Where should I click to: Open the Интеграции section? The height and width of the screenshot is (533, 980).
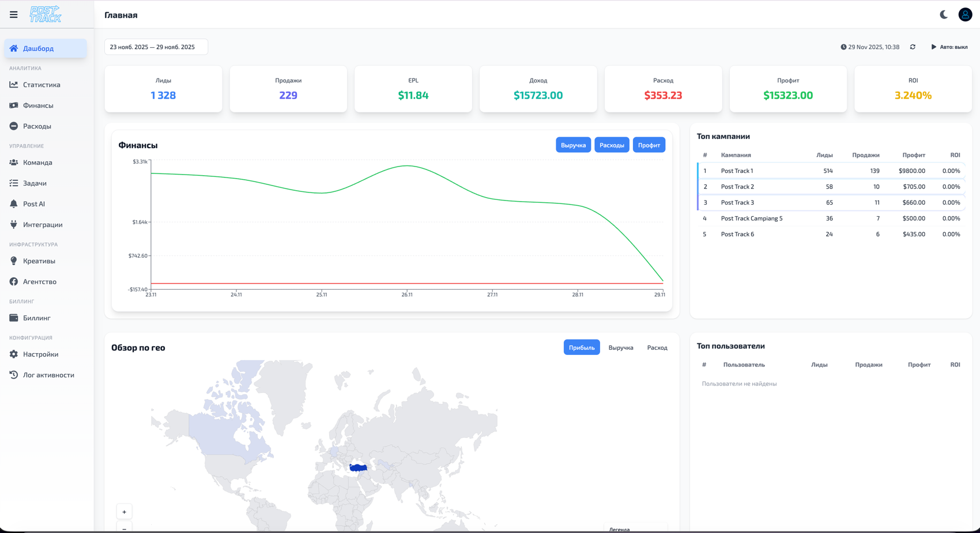point(43,224)
